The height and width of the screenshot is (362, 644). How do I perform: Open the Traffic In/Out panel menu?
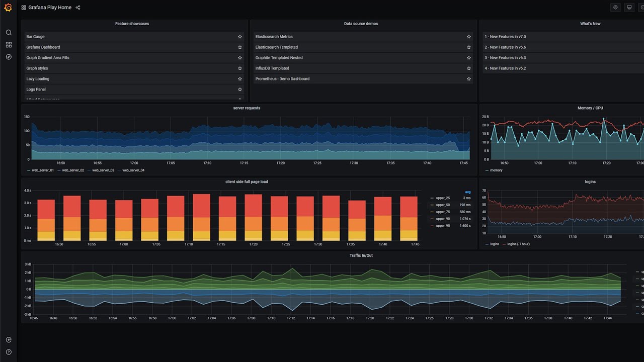point(360,255)
